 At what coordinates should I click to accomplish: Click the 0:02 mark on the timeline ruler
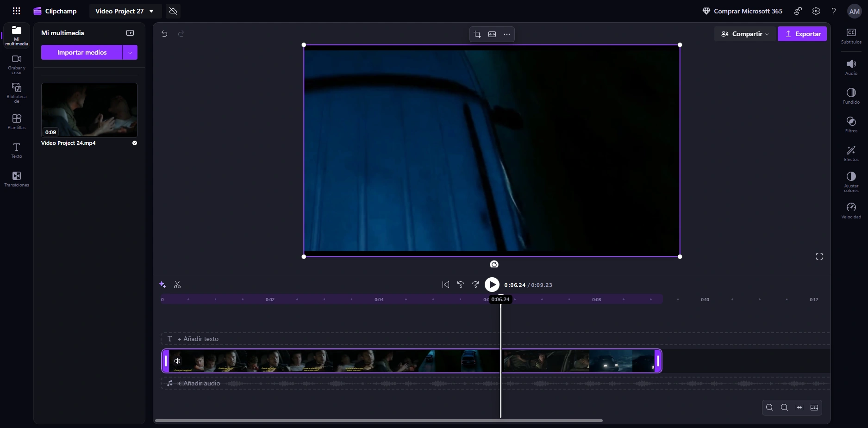[270, 300]
